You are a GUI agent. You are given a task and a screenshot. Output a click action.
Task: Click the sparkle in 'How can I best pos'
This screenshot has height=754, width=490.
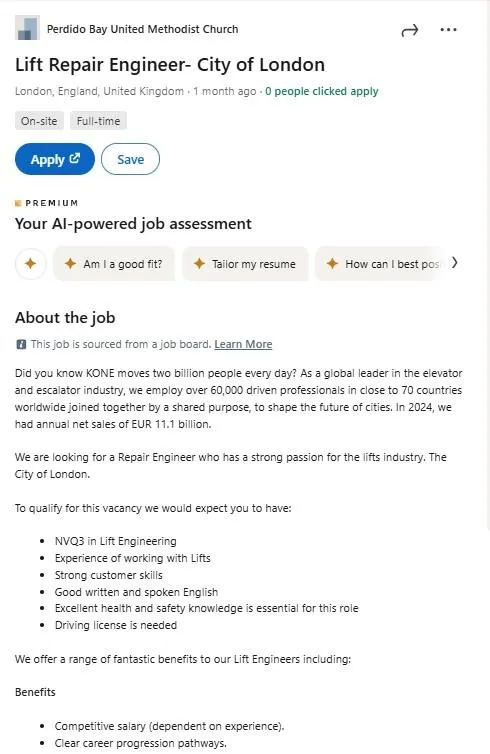coord(332,264)
